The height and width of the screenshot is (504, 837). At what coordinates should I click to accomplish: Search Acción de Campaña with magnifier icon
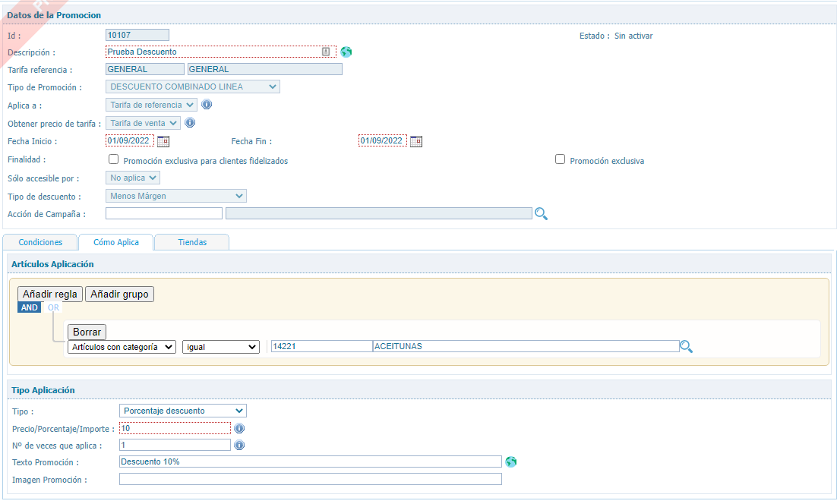tap(541, 214)
